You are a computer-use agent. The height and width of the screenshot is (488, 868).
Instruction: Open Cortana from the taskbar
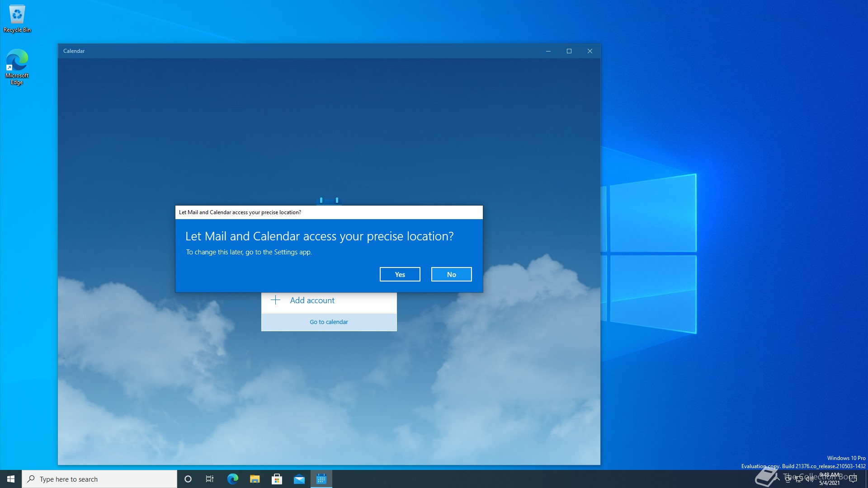pos(188,479)
